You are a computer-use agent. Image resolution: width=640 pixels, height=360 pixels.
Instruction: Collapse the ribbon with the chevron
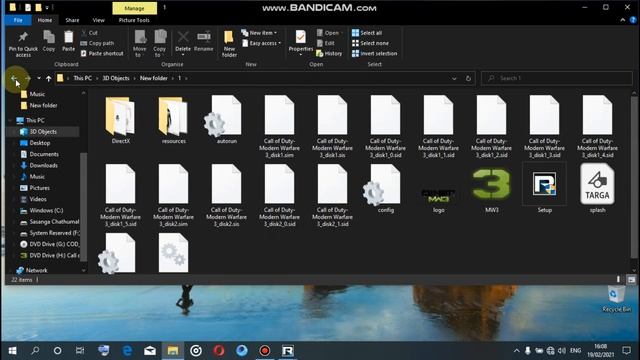coord(623,20)
